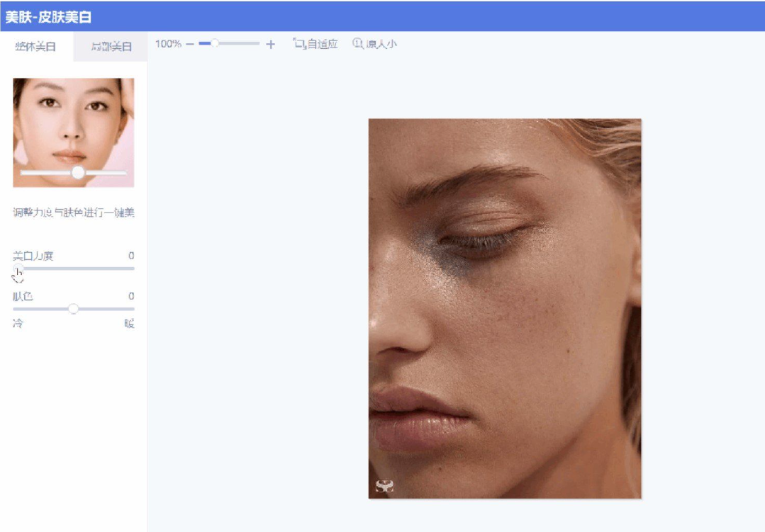Click the 美白力度 value number
The width and height of the screenshot is (765, 532).
[x=131, y=256]
